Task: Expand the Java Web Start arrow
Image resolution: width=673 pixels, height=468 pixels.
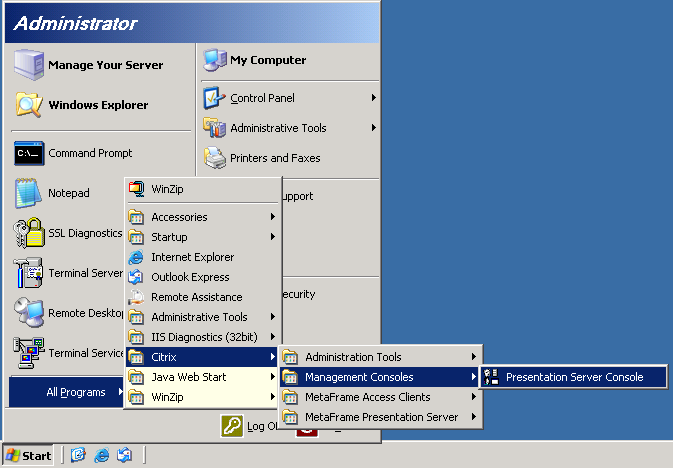Action: [272, 377]
